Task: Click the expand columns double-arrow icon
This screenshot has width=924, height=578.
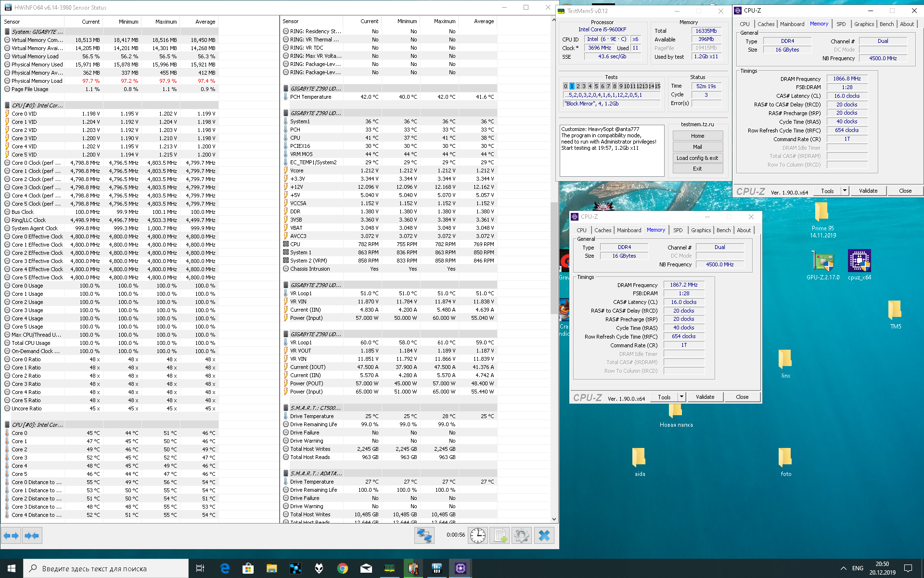Action: [11, 536]
